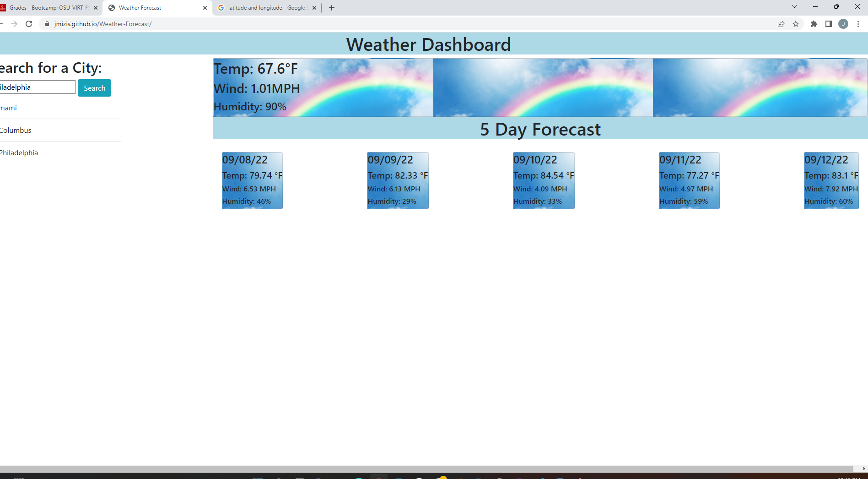Click the 09/10/22 forecast card
The height and width of the screenshot is (479, 868).
544,180
